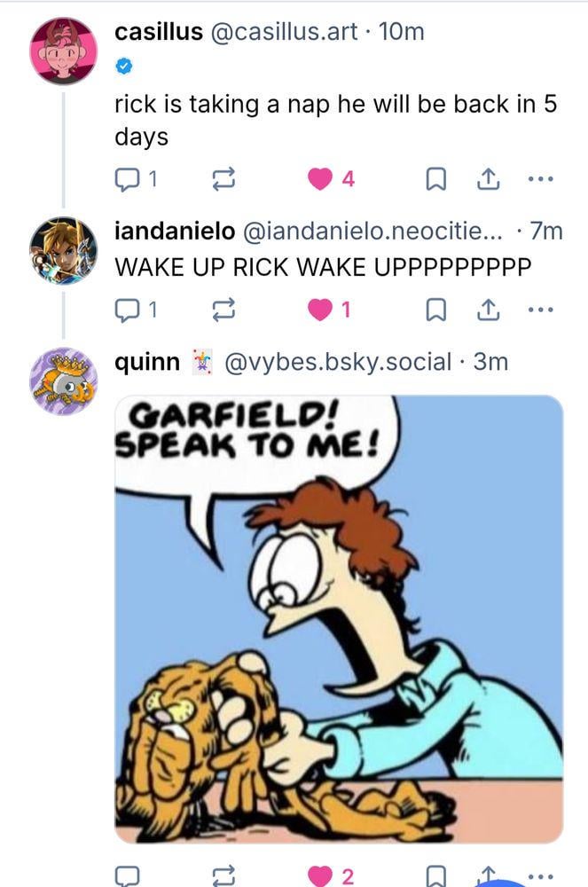
Task: Open more options on casillus's post
Action: point(540,180)
